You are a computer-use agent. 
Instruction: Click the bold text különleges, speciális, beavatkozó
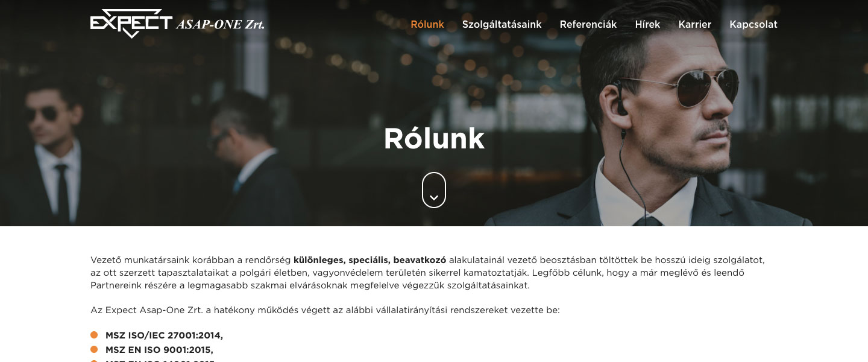point(370,261)
